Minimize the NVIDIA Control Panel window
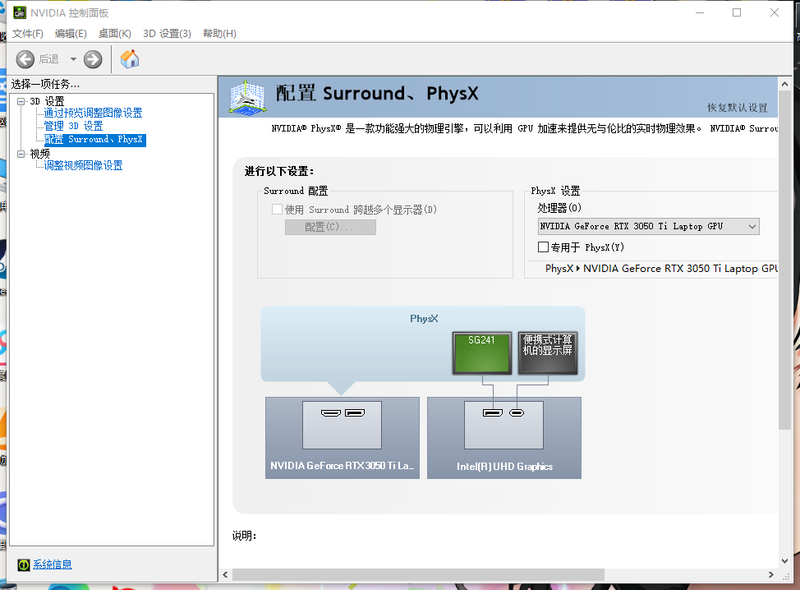Image resolution: width=800 pixels, height=590 pixels. pyautogui.click(x=699, y=13)
